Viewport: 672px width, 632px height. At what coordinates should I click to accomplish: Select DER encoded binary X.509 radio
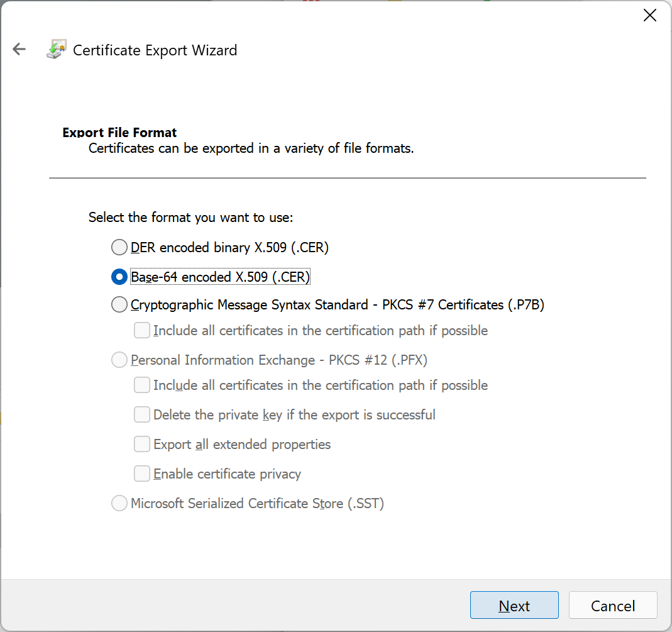tap(119, 247)
